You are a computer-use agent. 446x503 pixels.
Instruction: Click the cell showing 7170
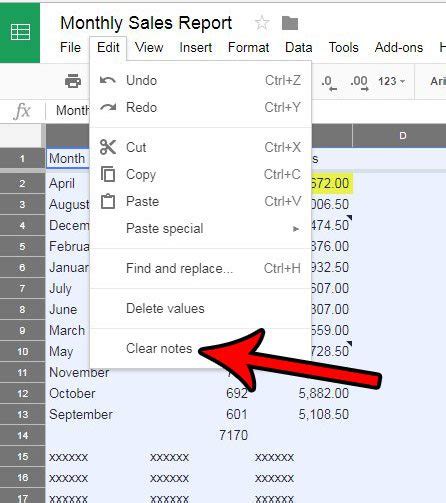pyautogui.click(x=199, y=436)
